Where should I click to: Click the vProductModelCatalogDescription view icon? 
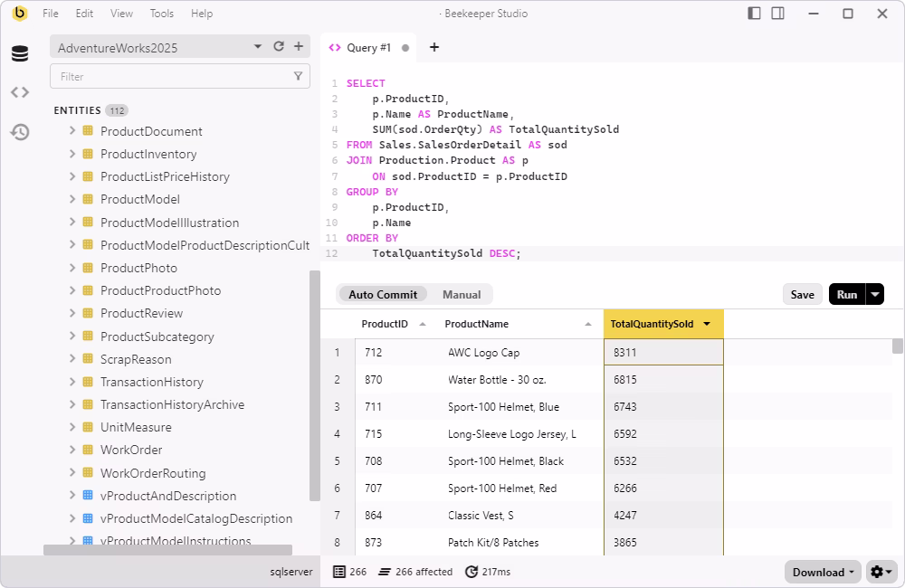point(88,518)
